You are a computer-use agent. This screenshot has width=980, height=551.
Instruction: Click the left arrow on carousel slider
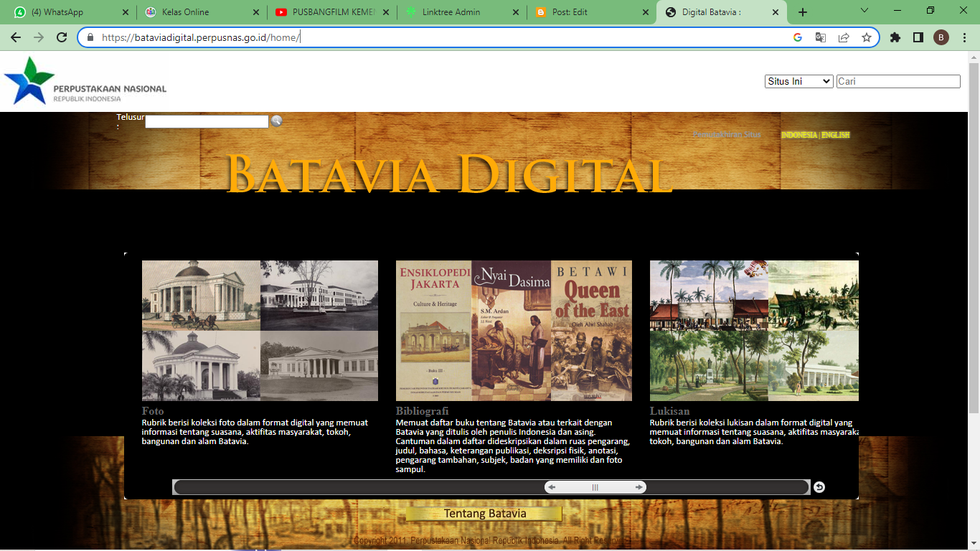pyautogui.click(x=552, y=487)
